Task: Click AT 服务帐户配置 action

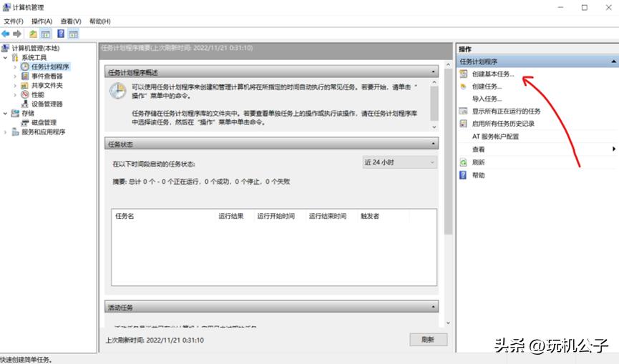Action: (495, 137)
